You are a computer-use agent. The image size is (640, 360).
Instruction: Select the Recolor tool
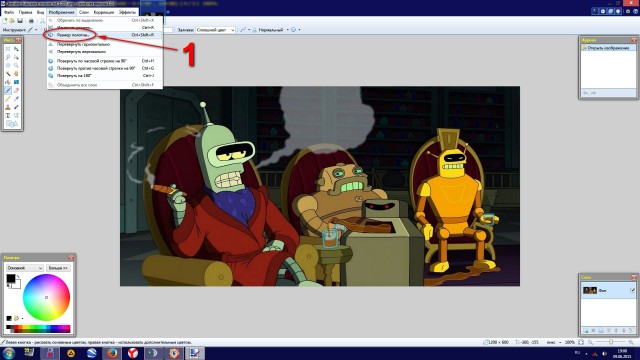tap(16, 107)
